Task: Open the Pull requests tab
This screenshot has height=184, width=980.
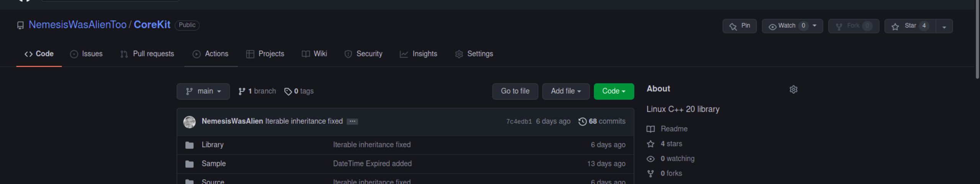Action: pos(147,54)
